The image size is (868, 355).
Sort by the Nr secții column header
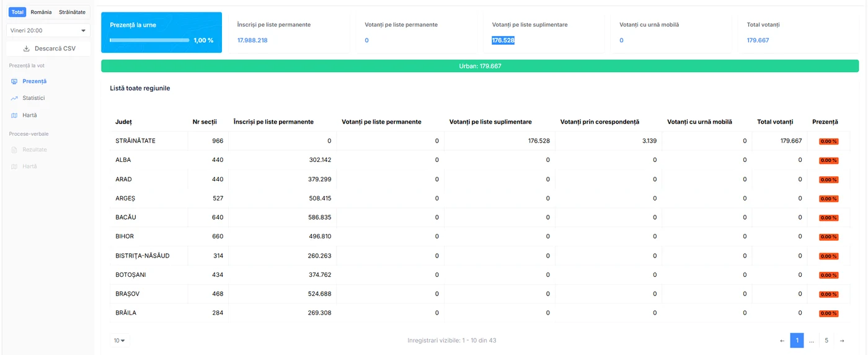point(205,122)
